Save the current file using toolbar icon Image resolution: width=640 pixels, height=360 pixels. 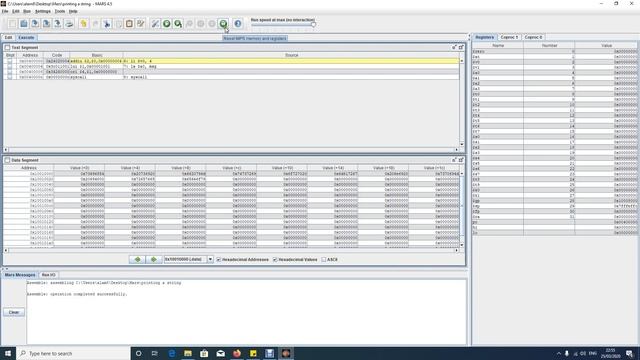click(x=35, y=24)
